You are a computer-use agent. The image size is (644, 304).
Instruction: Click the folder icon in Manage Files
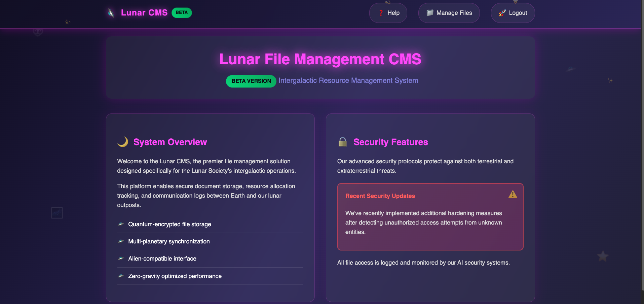430,13
